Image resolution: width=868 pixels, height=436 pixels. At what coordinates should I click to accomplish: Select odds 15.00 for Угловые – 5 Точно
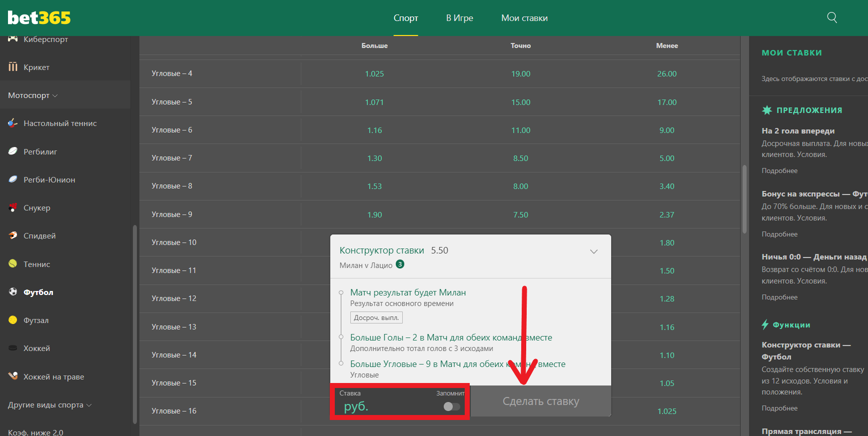[x=521, y=102]
